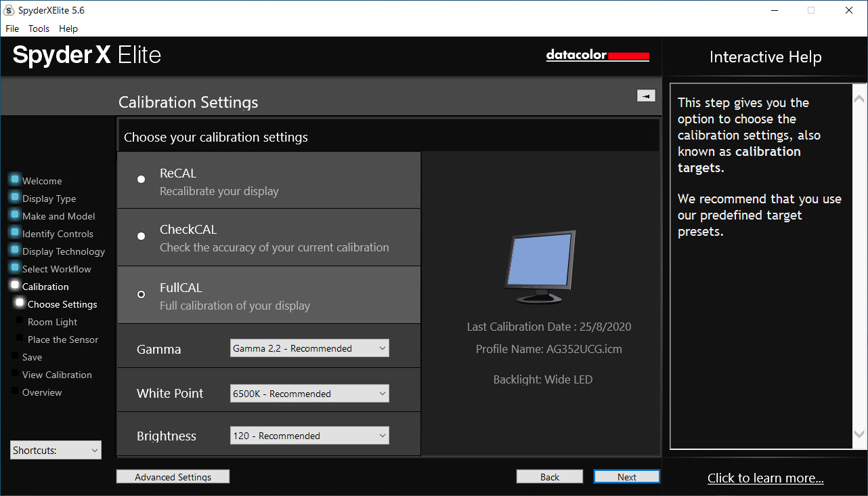Click the Welcome step label

tap(42, 181)
